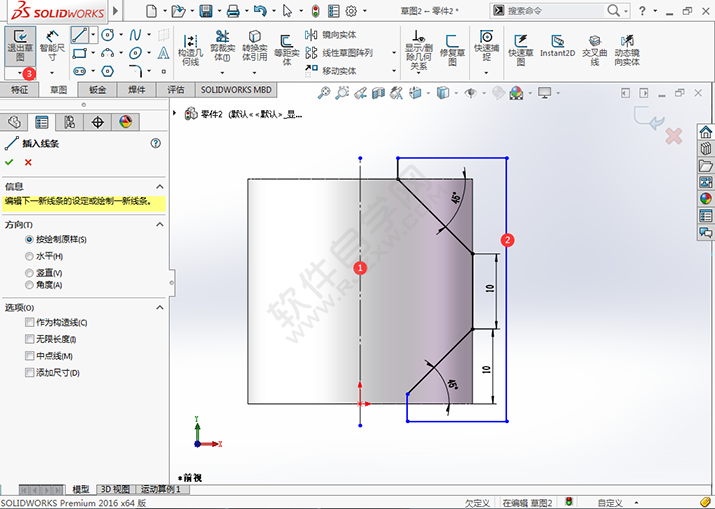Collapse the 选项(O) options section
Screen dimensions: 715x509
tap(160, 307)
